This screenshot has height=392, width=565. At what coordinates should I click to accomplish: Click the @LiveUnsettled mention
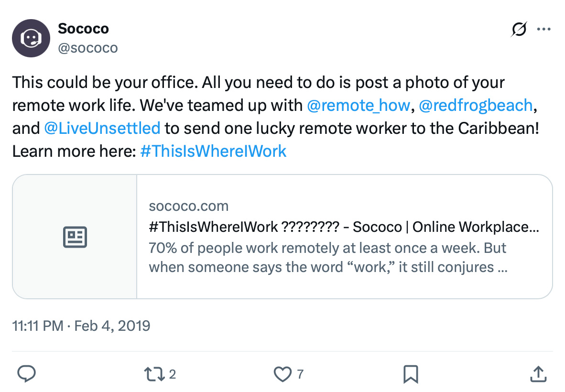[102, 128]
